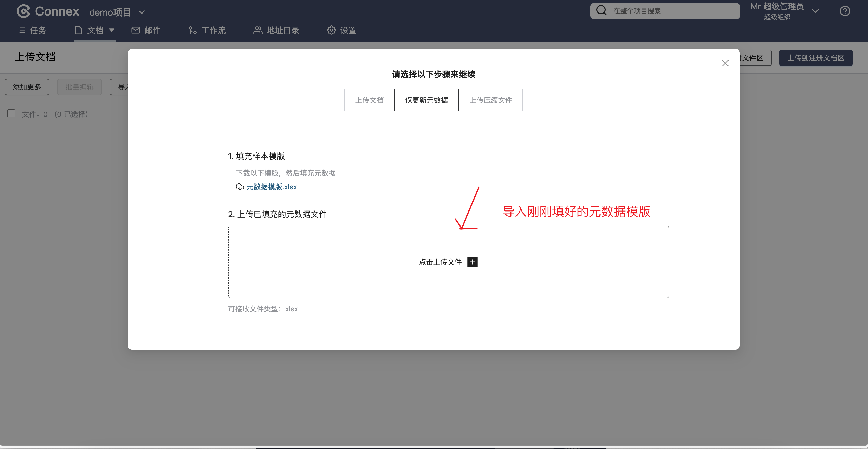Image resolution: width=868 pixels, height=449 pixels.
Task: Switch to the 上传文档 tab
Action: 369,100
